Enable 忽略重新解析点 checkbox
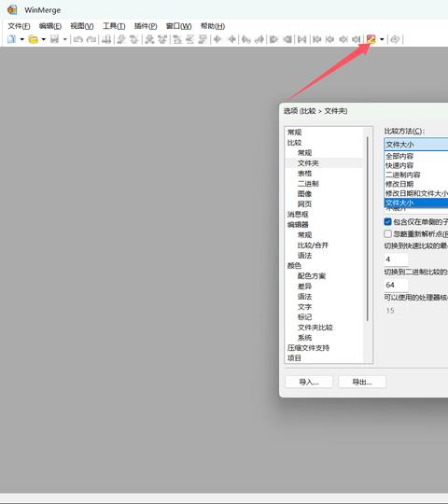448x504 pixels. pyautogui.click(x=387, y=234)
